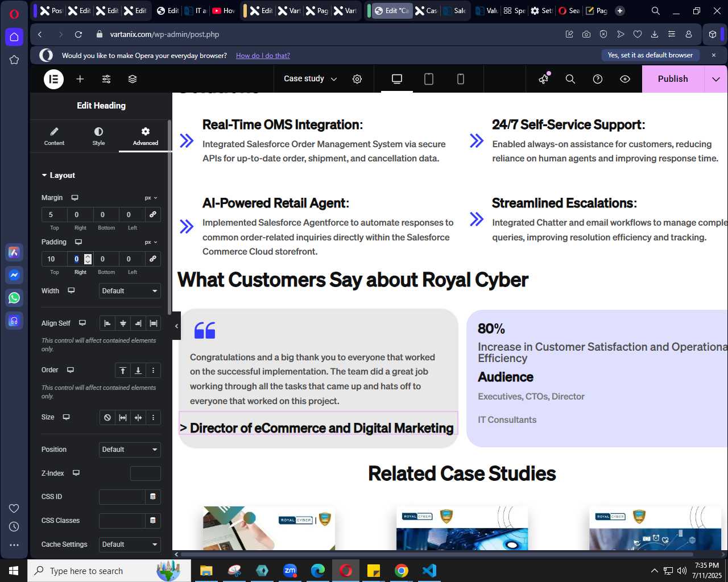Open CSS Classes dynamic tags icon
The image size is (728, 582).
[153, 521]
